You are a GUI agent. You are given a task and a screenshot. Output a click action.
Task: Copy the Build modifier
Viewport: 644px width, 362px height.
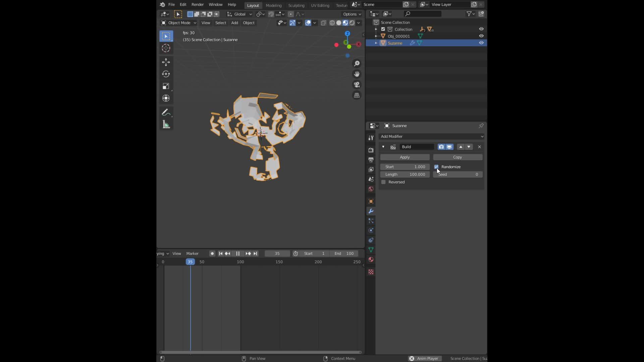(x=457, y=157)
